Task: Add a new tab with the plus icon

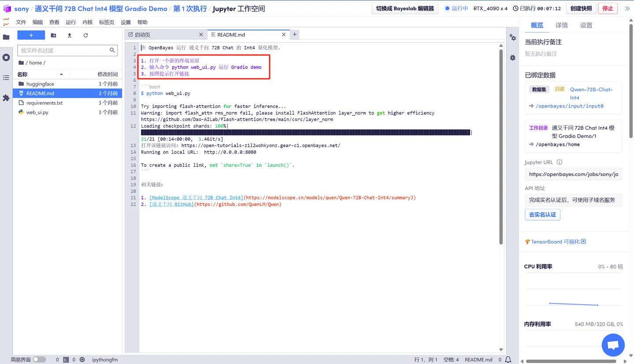Action: point(295,34)
